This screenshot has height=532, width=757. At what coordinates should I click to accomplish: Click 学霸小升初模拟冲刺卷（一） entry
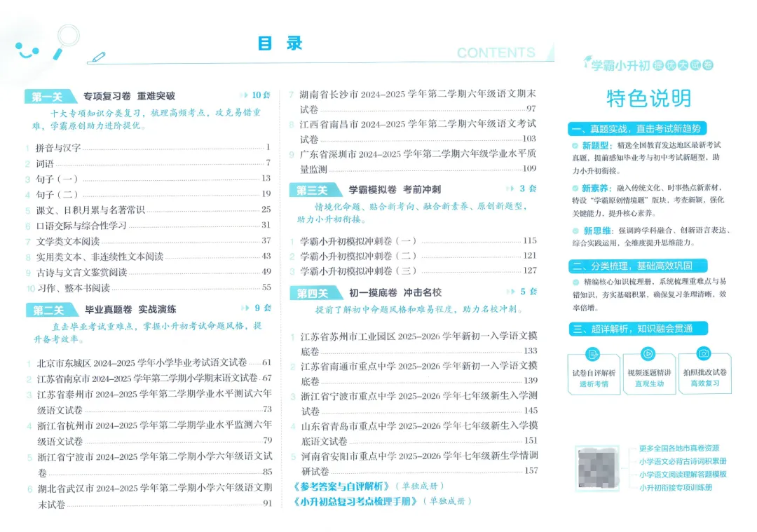[x=414, y=240]
